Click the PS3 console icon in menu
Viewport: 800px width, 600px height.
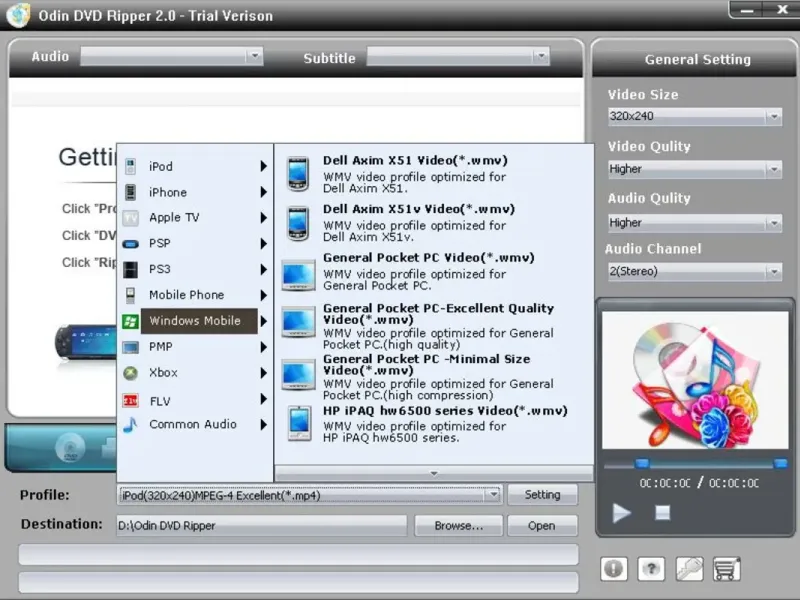pos(131,269)
